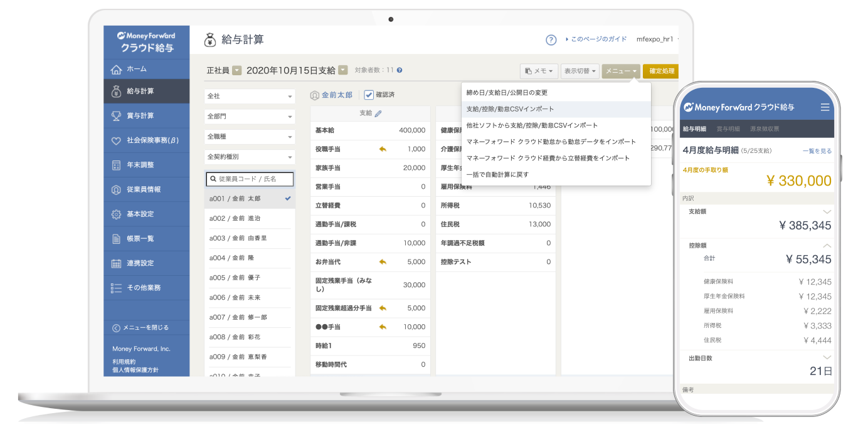Select employee a005 / 金前 優子

coord(250,278)
